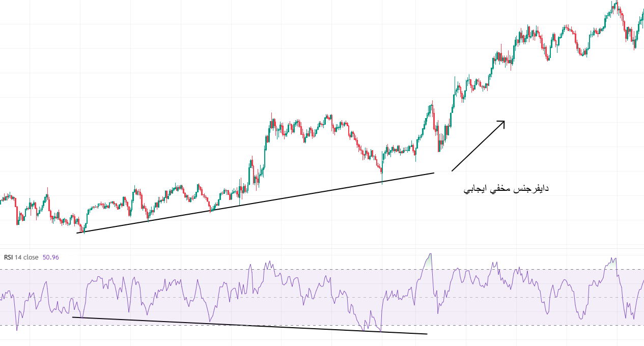
Task: Click the last candlestick at the right edge
Action: coord(642,15)
